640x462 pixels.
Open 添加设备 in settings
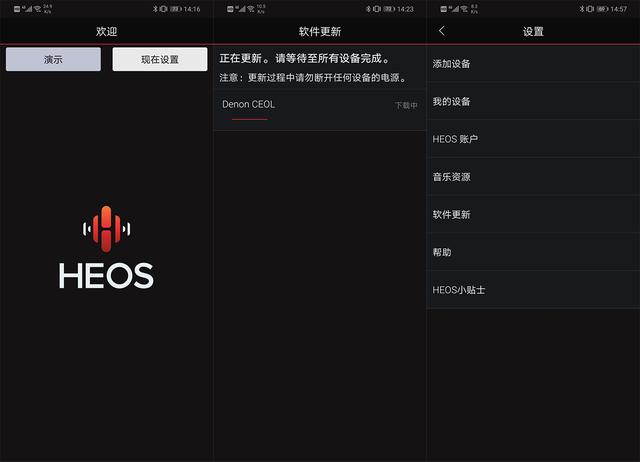[533, 64]
